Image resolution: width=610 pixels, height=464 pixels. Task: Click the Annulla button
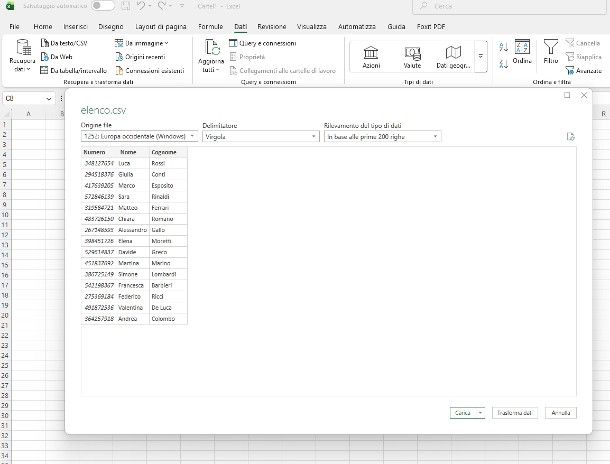click(561, 413)
